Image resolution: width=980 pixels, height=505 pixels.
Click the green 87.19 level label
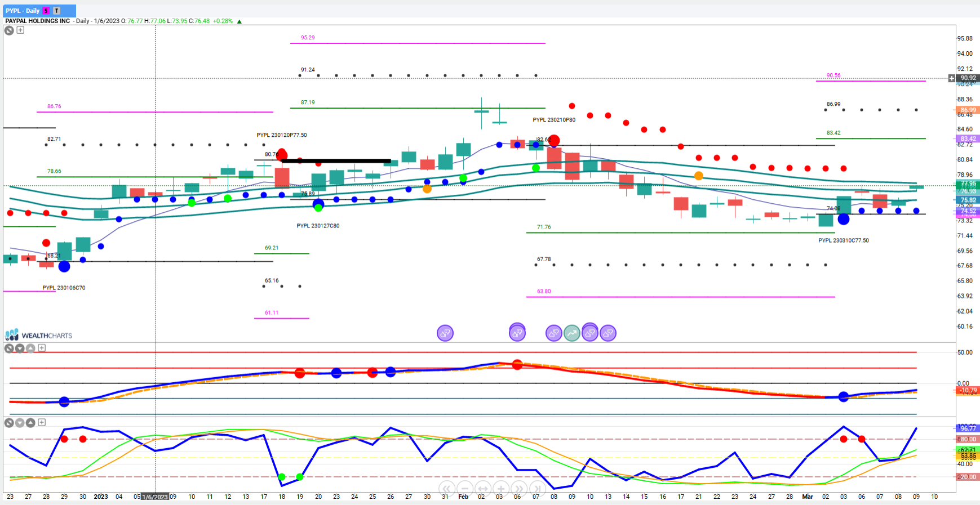[308, 102]
